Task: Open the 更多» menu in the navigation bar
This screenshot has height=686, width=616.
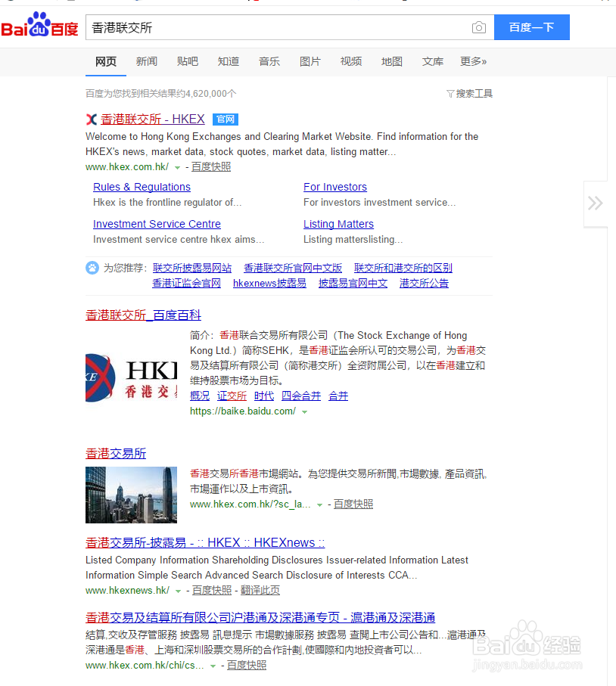Action: [x=473, y=61]
